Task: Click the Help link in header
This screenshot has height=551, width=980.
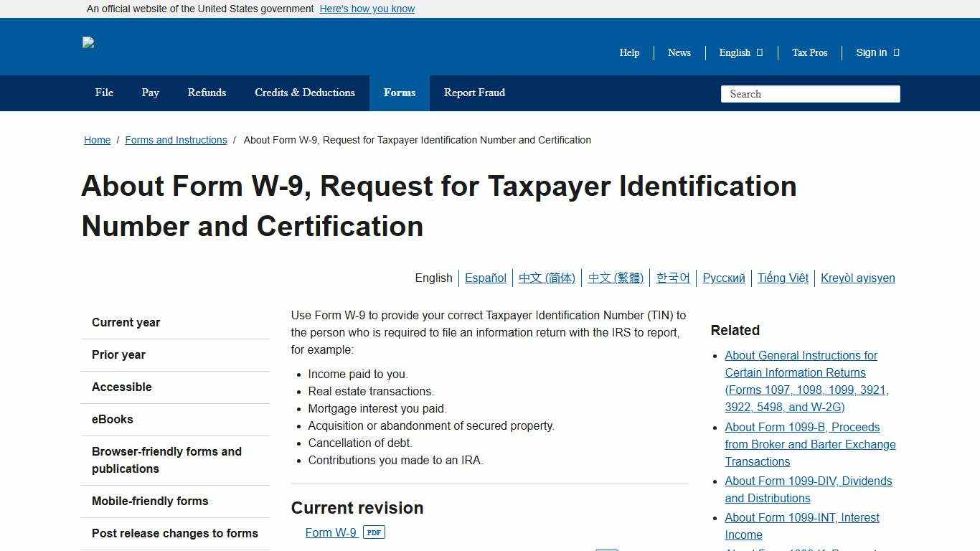Action: click(629, 52)
